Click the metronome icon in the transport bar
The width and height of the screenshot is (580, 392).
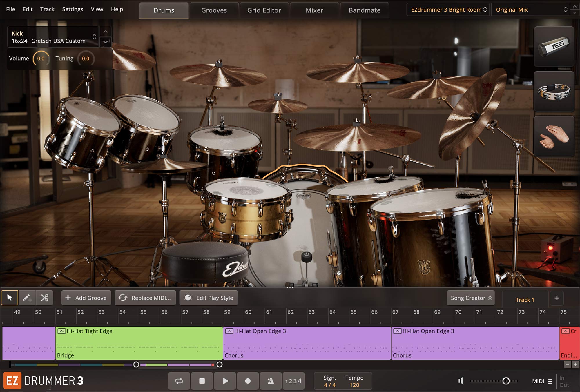click(x=271, y=381)
